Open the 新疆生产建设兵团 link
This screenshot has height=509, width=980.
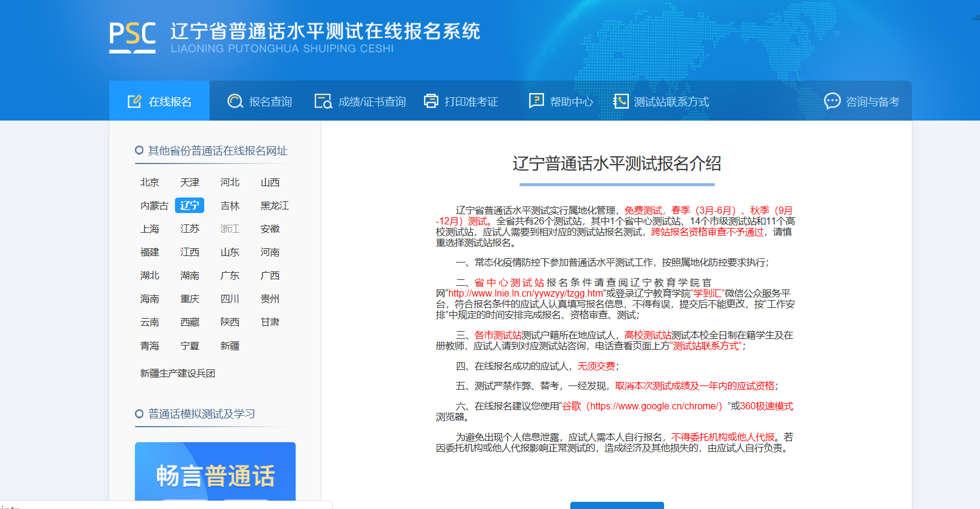point(177,374)
